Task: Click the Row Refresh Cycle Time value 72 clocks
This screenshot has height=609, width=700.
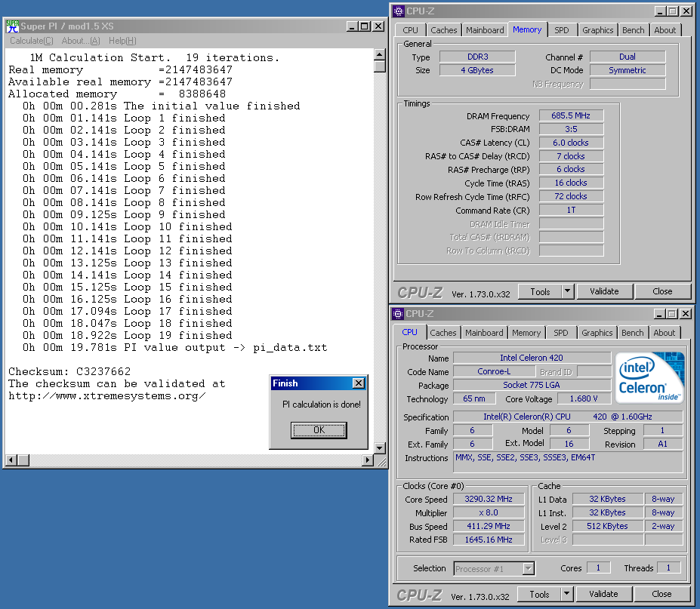Action: (571, 196)
